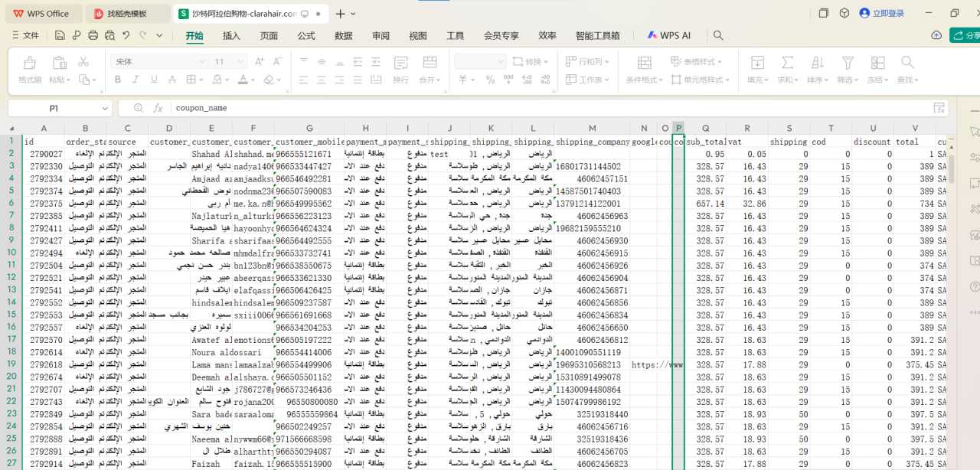Click the Sort (排序) icon
This screenshot has width=980, height=470.
(x=817, y=63)
